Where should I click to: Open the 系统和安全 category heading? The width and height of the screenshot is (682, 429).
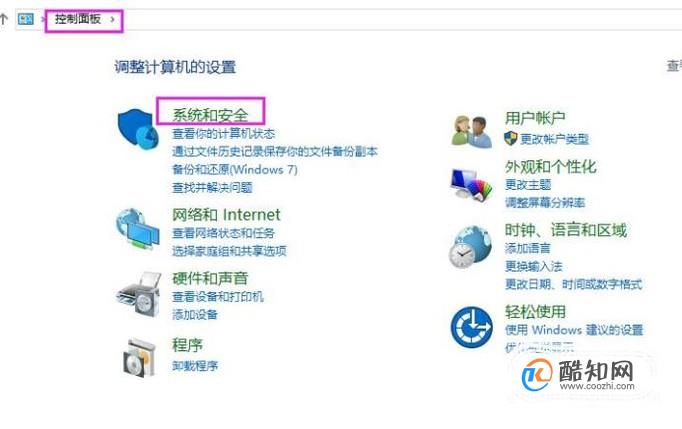click(x=211, y=114)
